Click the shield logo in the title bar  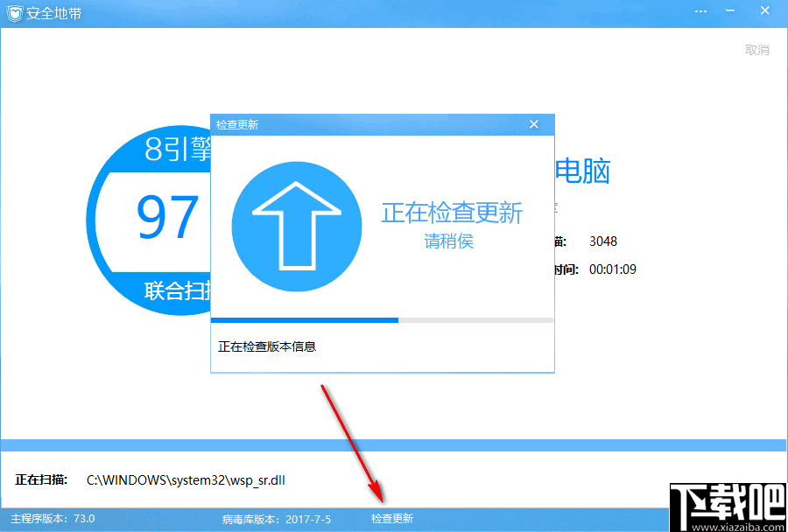[x=13, y=11]
